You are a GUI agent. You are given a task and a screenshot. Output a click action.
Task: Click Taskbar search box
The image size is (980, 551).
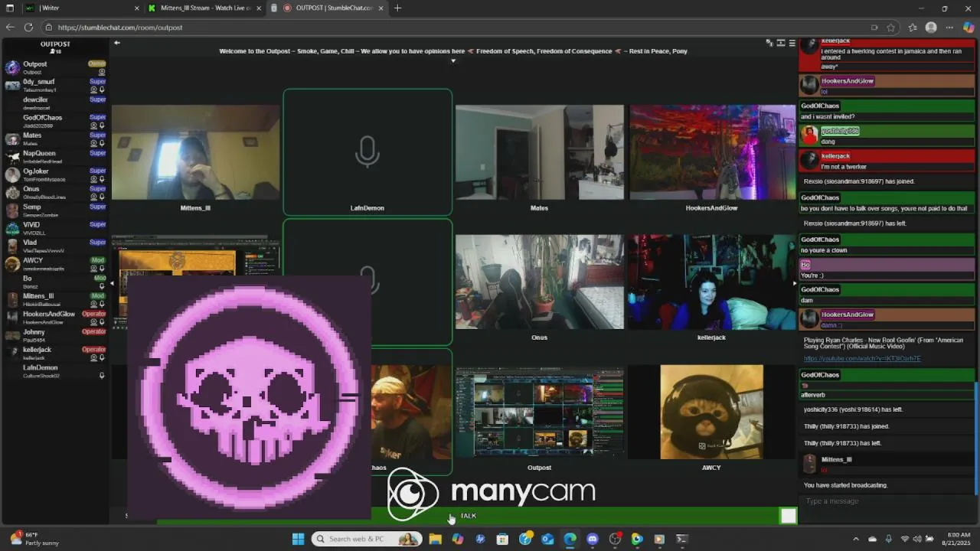click(x=366, y=539)
